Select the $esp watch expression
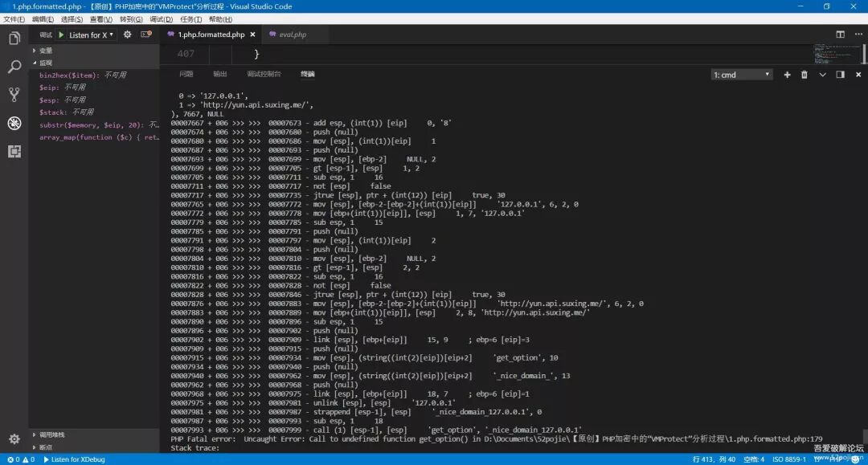868x465 pixels. [x=94, y=100]
